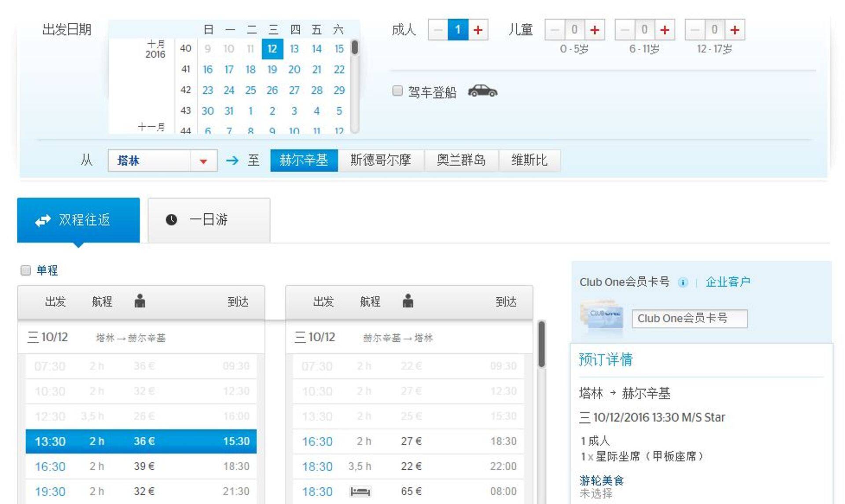Increase adult passenger count with plus

pyautogui.click(x=478, y=30)
